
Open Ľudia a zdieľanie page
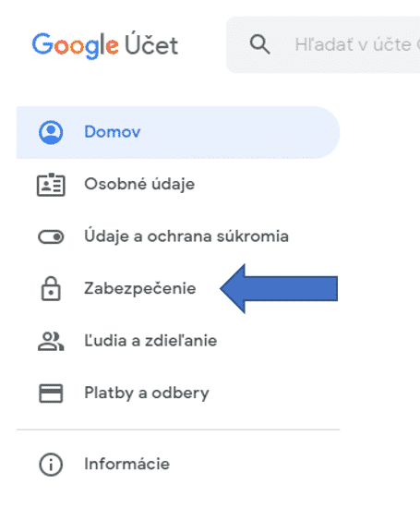point(150,341)
